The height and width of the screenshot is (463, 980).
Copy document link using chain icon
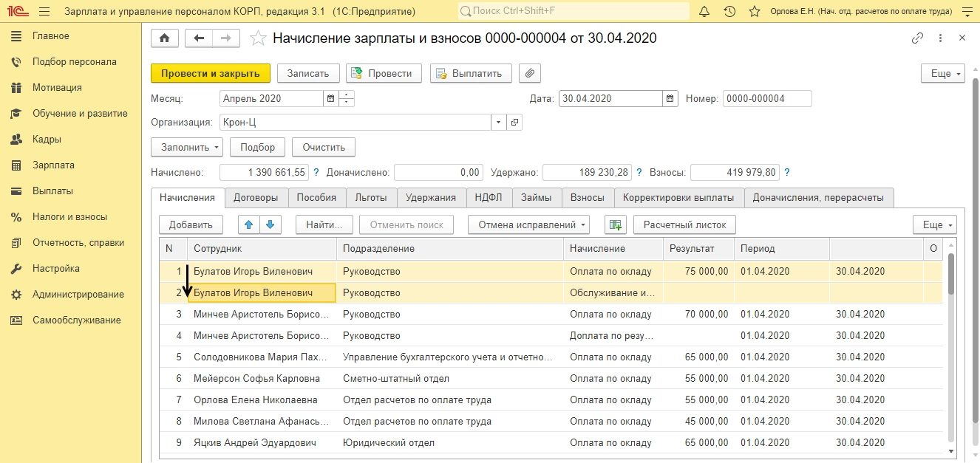(x=918, y=38)
